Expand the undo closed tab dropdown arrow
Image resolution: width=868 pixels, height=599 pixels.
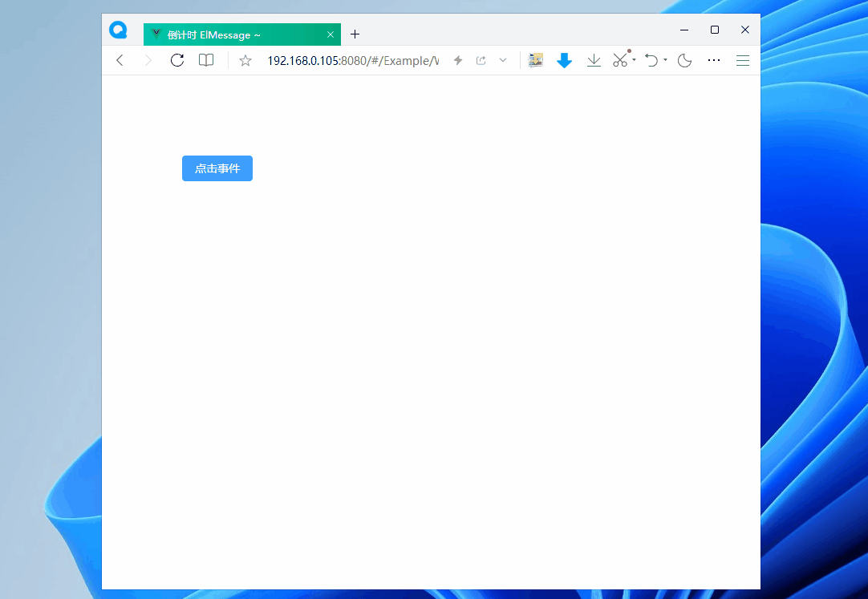665,59
